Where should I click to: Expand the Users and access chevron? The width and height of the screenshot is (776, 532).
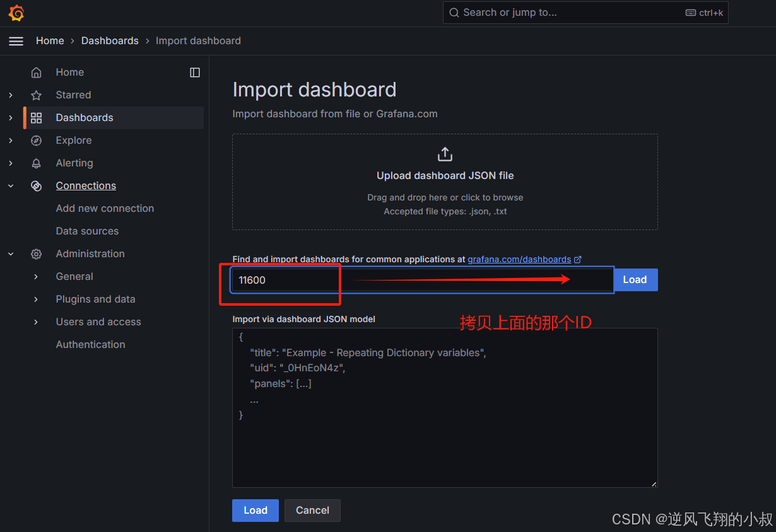point(36,322)
